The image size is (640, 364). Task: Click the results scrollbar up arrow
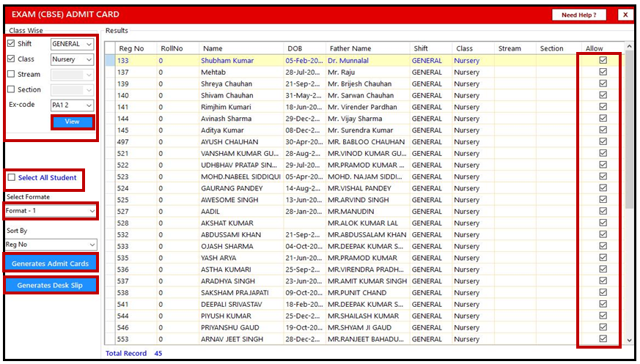(x=629, y=46)
